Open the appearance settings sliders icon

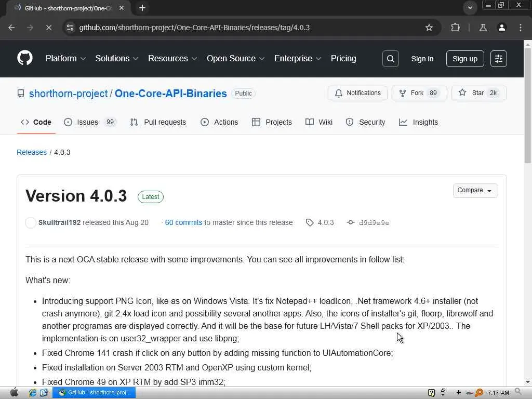click(x=498, y=59)
